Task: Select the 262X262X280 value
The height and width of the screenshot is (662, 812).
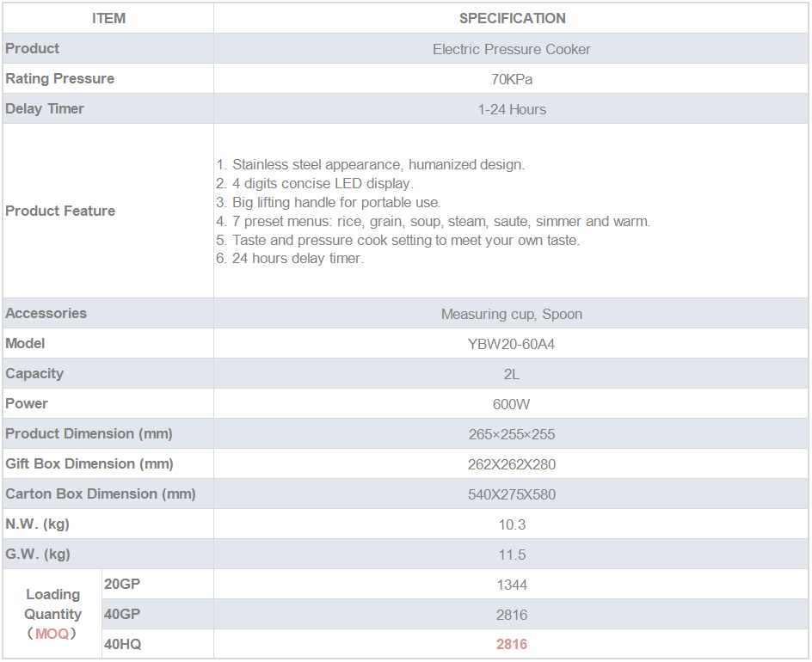Action: coord(512,464)
